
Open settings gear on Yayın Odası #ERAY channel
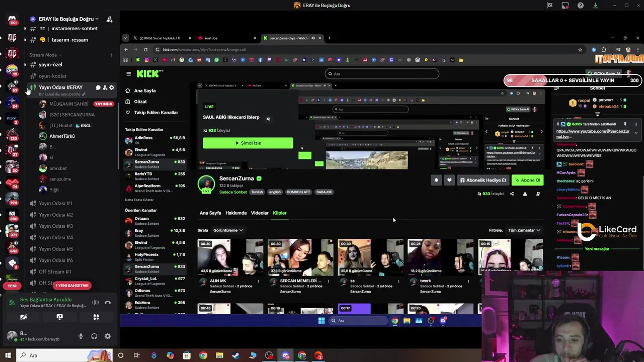pos(112,87)
